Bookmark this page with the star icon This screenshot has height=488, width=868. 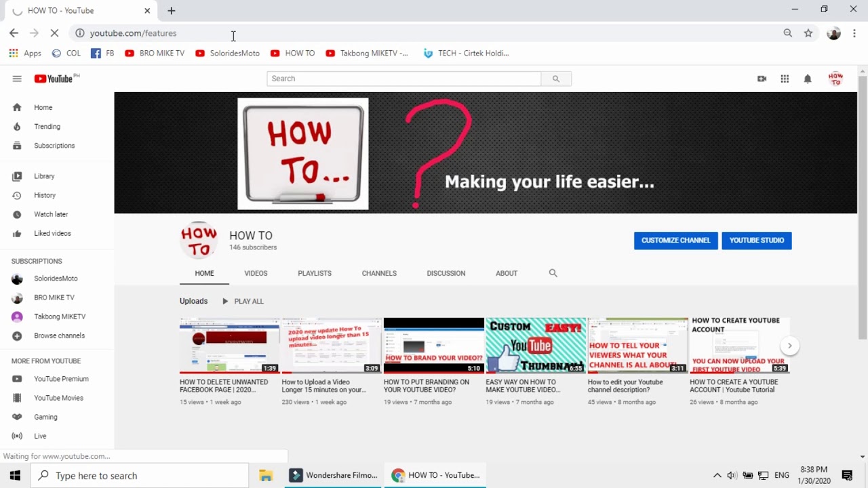(x=808, y=33)
